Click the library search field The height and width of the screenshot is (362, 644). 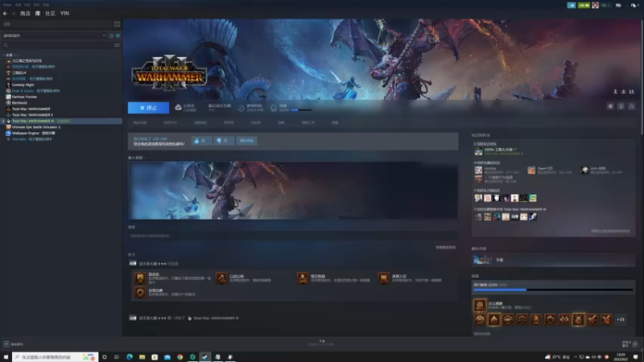pyautogui.click(x=56, y=45)
